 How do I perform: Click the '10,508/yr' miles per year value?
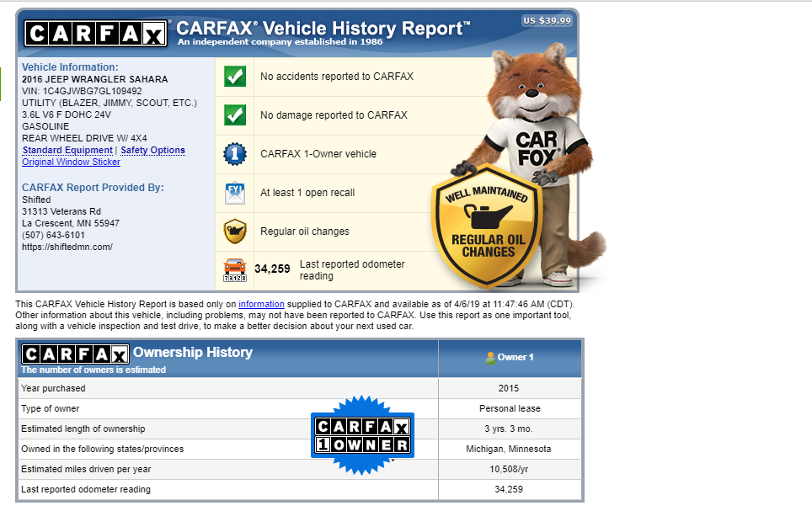tap(509, 469)
